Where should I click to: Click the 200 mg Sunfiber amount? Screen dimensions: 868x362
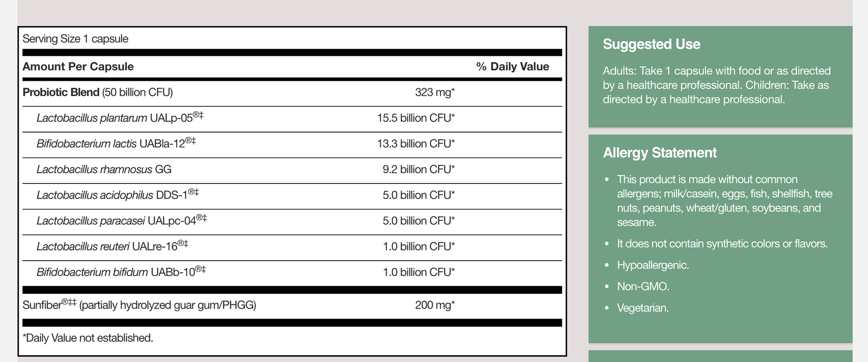tap(434, 305)
